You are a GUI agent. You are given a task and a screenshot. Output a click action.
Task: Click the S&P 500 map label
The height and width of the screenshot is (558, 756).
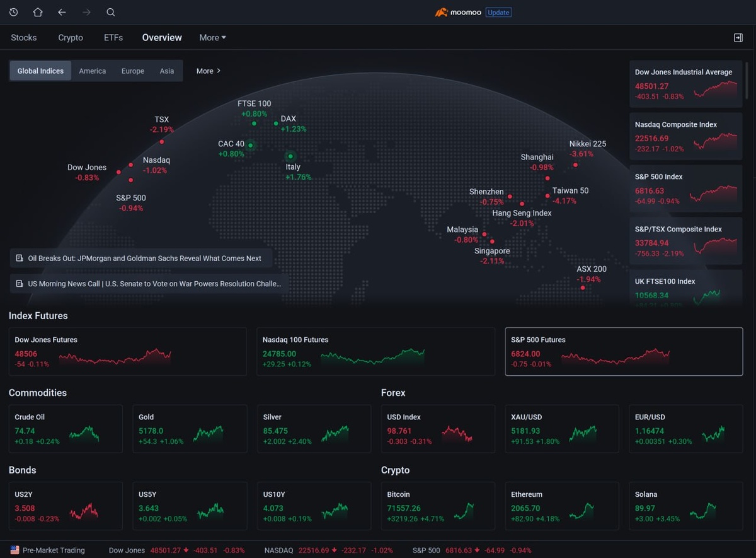(x=131, y=198)
